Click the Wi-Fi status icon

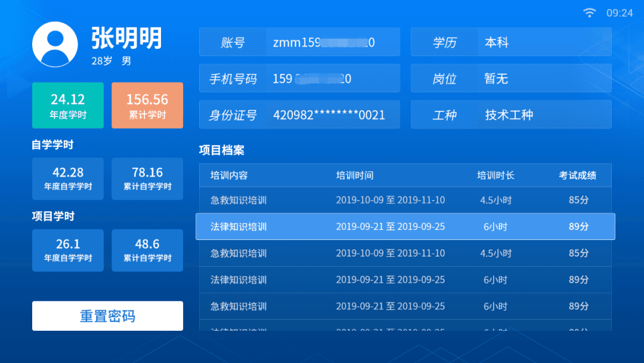[590, 13]
